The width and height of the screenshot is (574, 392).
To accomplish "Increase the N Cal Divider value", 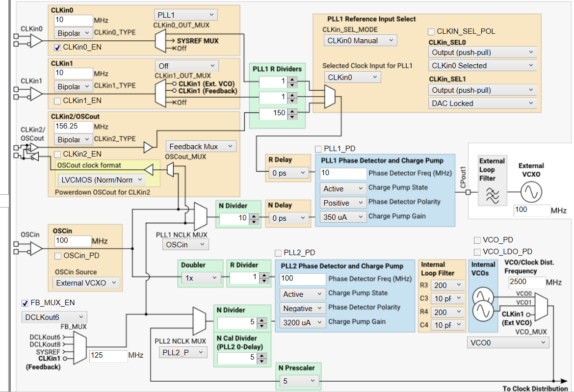I will coord(262,356).
